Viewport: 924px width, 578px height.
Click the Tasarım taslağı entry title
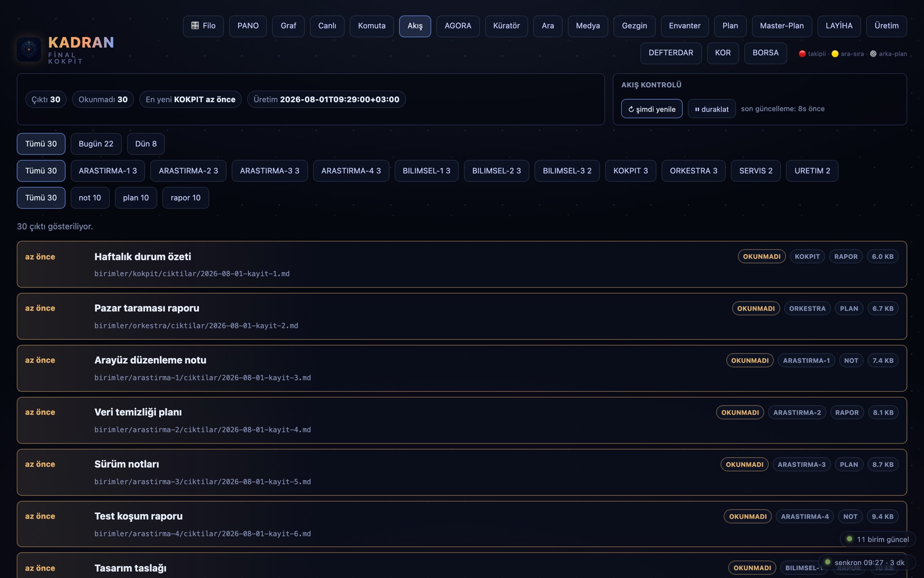tap(130, 568)
